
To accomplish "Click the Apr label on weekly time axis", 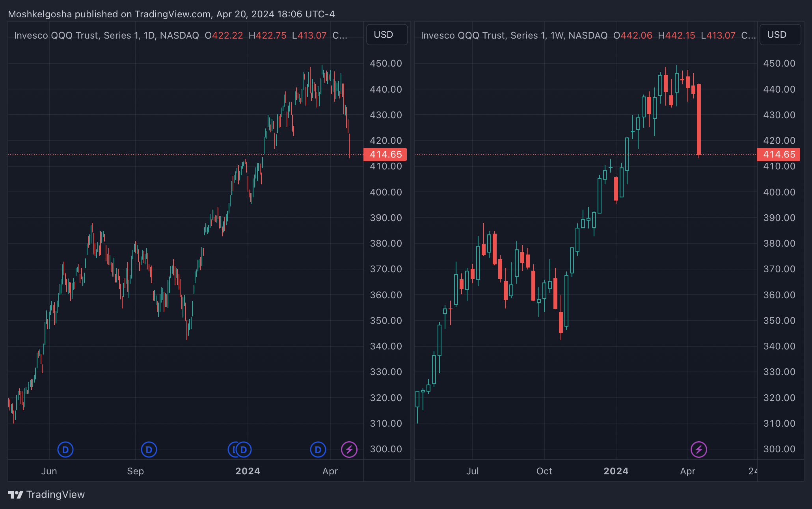I will [x=688, y=471].
